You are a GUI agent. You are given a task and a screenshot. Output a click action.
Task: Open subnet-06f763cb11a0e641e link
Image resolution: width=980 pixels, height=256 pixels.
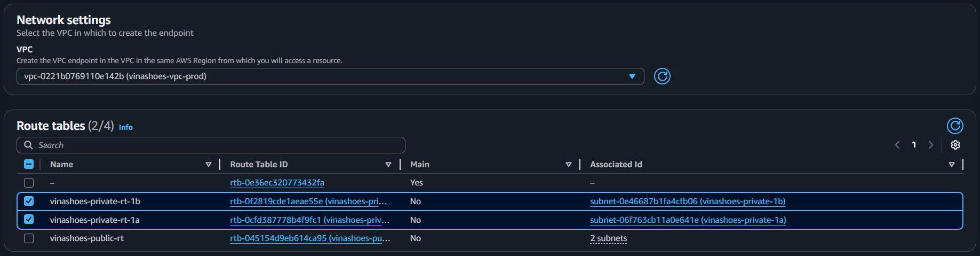coord(688,220)
